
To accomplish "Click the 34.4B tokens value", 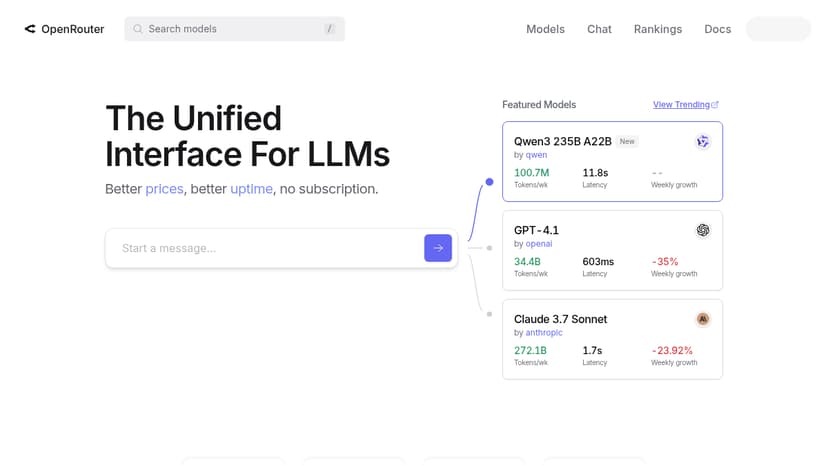I will (527, 261).
